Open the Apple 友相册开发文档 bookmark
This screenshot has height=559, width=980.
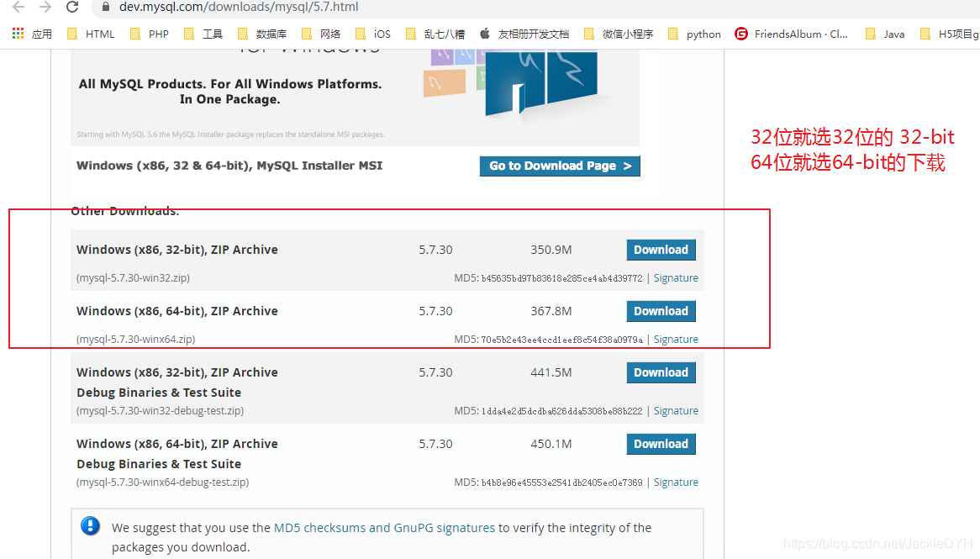click(524, 34)
